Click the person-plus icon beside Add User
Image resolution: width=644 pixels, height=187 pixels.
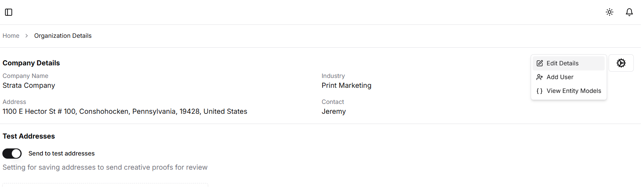point(540,77)
